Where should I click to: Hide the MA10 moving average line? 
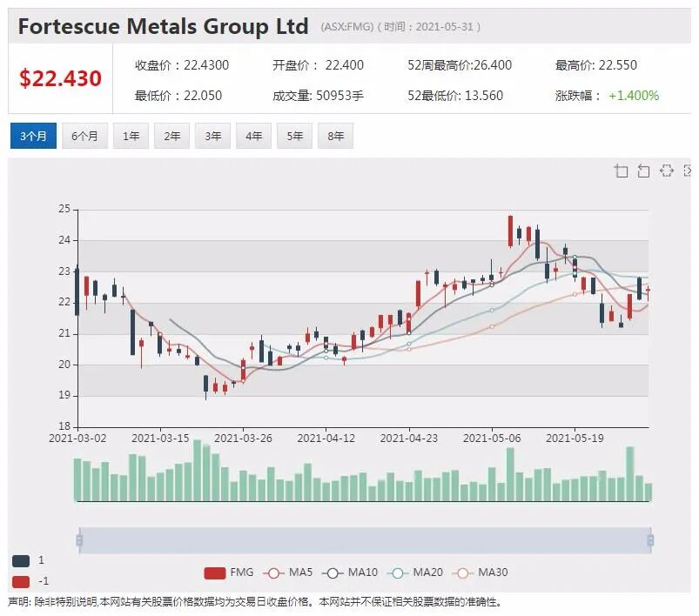point(350,572)
